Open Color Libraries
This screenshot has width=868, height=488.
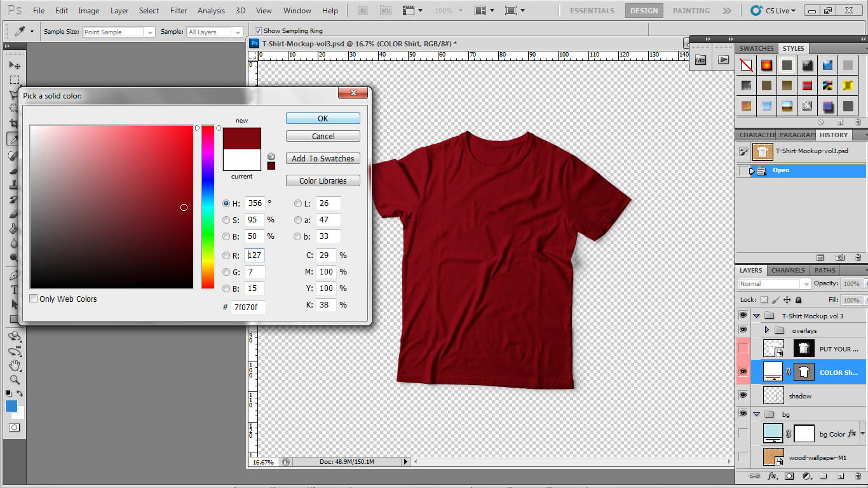click(x=323, y=180)
